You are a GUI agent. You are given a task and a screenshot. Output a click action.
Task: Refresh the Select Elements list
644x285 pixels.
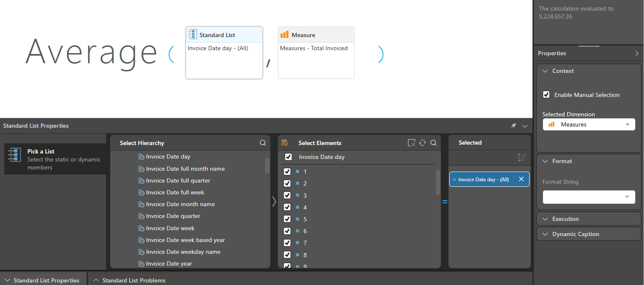(422, 143)
